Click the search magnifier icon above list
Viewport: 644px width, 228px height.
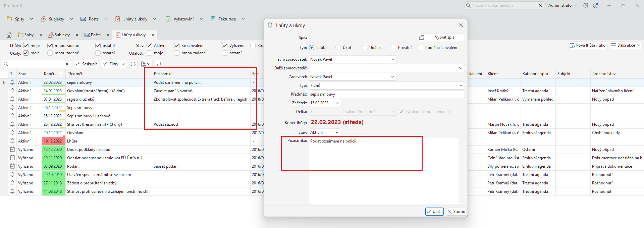coord(6,64)
